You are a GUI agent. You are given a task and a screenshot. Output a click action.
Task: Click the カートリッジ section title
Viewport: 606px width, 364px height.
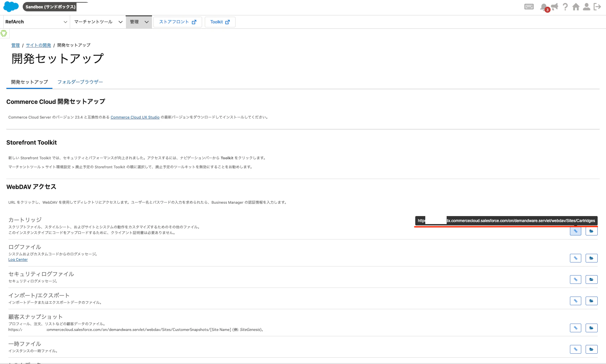[x=25, y=220]
